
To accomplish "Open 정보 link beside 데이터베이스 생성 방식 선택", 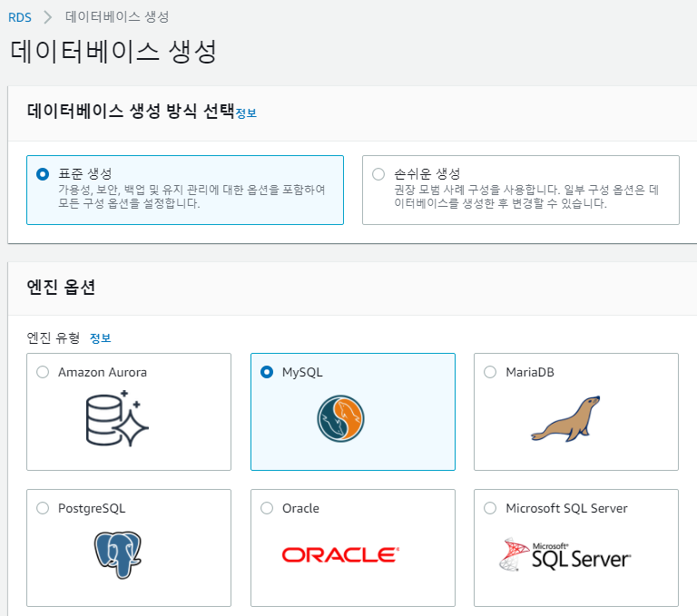I will click(x=246, y=113).
